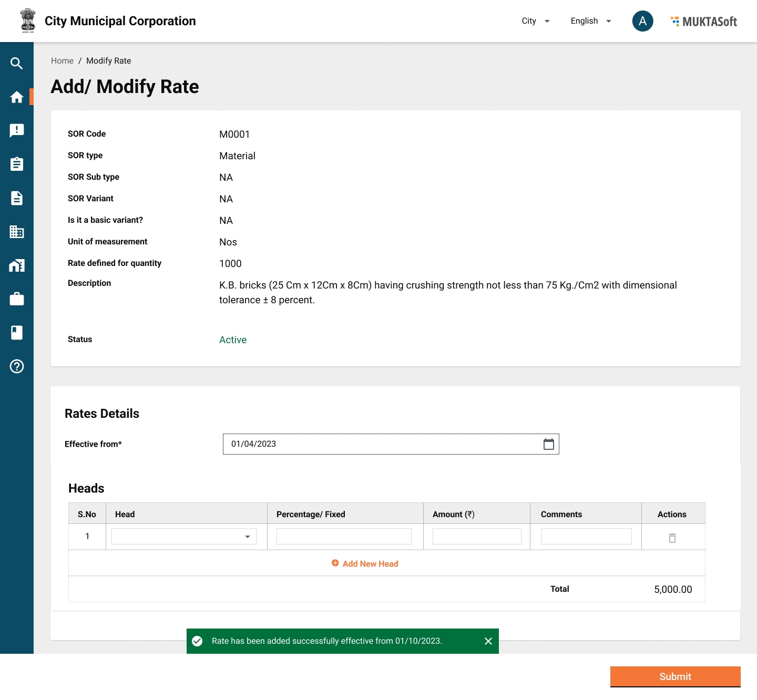Screen dimensions: 757x700
Task: Go to home via sidebar house icon
Action: (17, 97)
